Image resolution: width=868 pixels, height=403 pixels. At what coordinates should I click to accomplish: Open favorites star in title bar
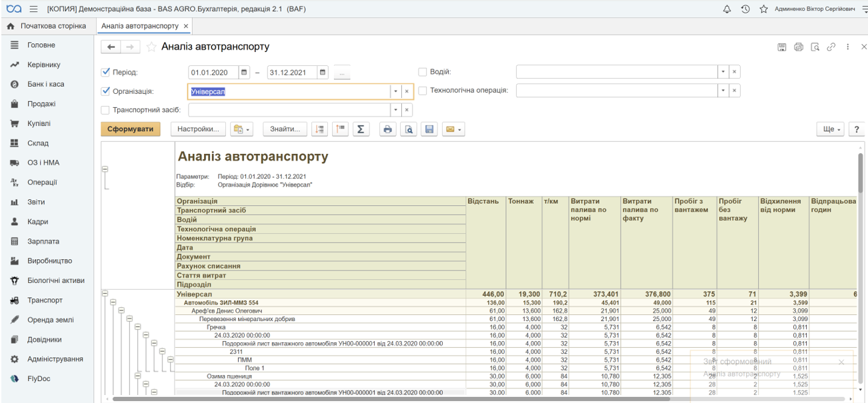pos(764,9)
